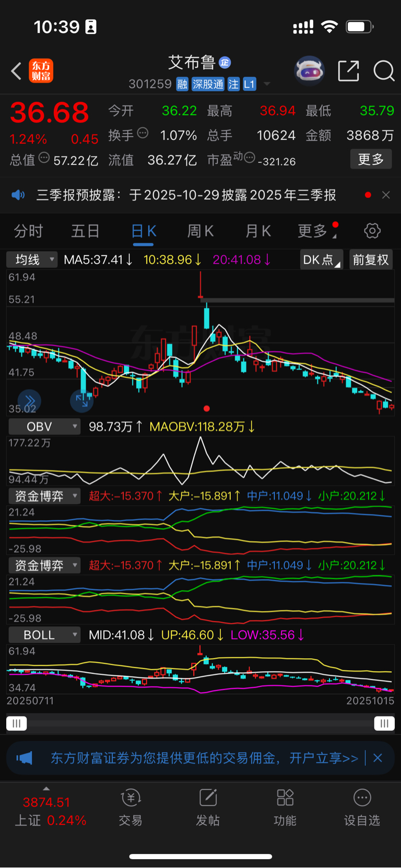The height and width of the screenshot is (868, 401).
Task: Tap the MA5:37.41 value
Action: pyautogui.click(x=98, y=259)
